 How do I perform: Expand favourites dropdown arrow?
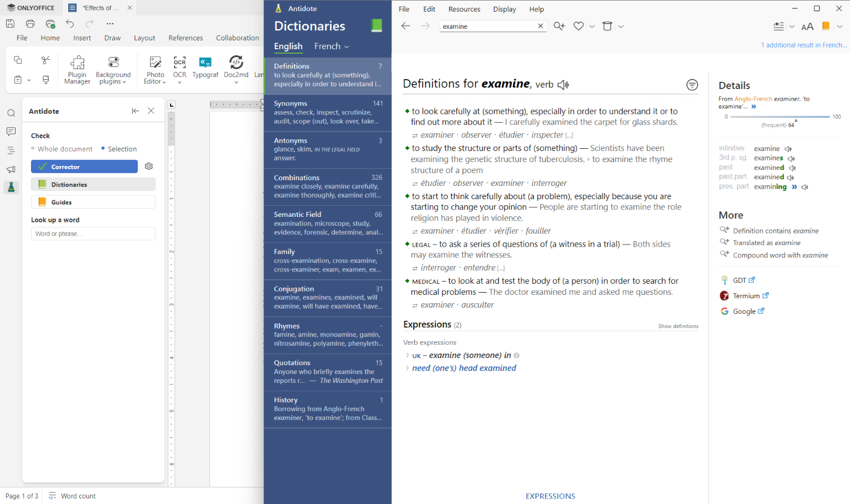(592, 27)
